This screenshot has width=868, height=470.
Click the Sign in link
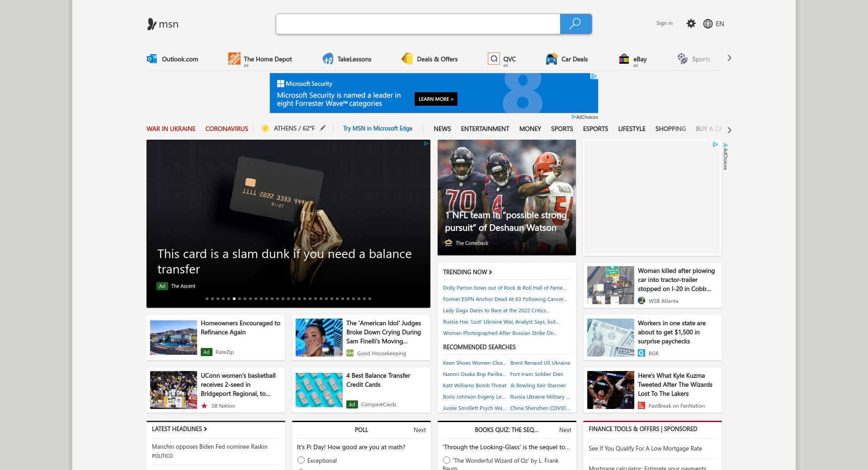point(664,23)
